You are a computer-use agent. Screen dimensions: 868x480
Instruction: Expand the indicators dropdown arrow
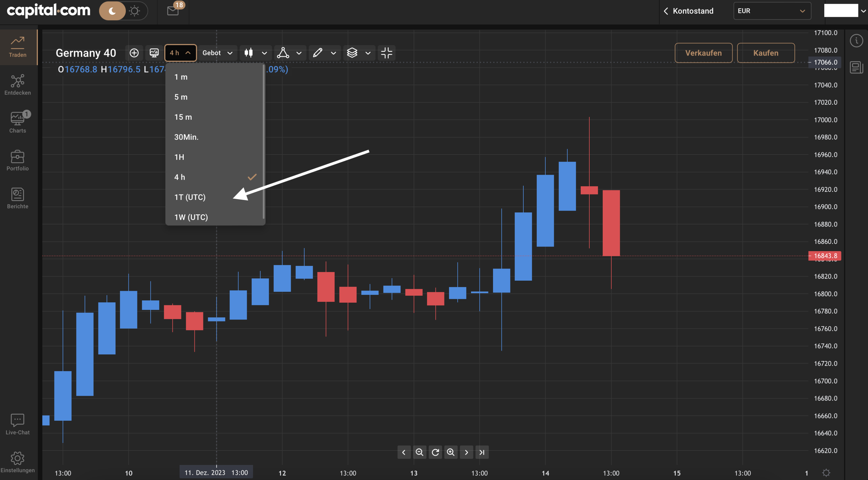click(299, 53)
